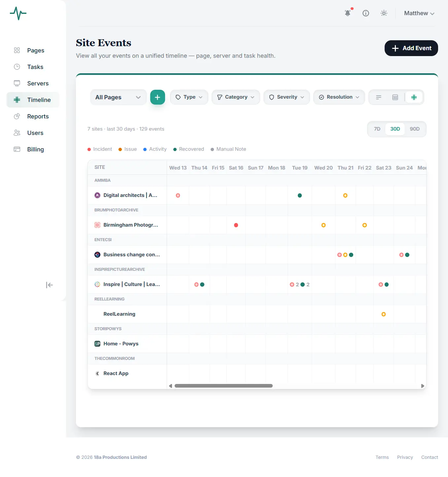Open the Contact footer link
This screenshot has width=448, height=477.
[430, 457]
